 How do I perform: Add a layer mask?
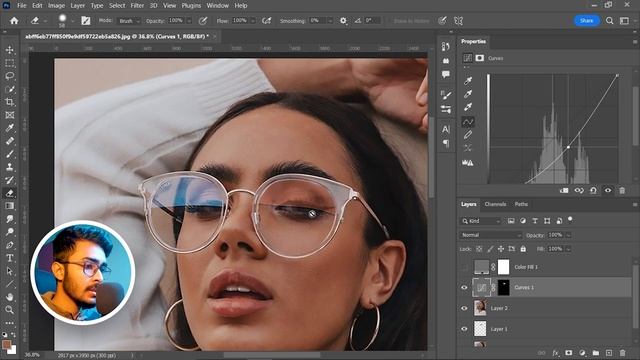click(569, 353)
